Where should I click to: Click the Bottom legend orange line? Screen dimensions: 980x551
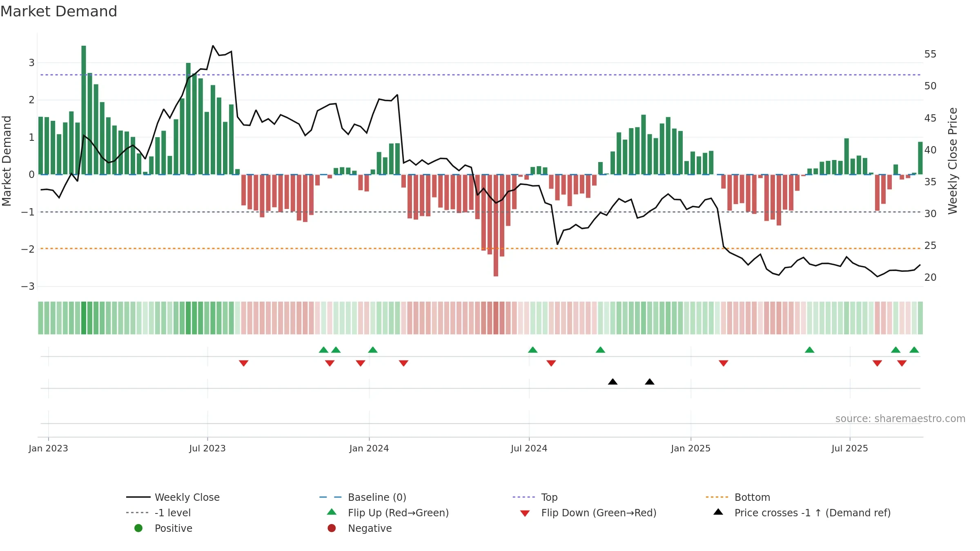click(717, 497)
